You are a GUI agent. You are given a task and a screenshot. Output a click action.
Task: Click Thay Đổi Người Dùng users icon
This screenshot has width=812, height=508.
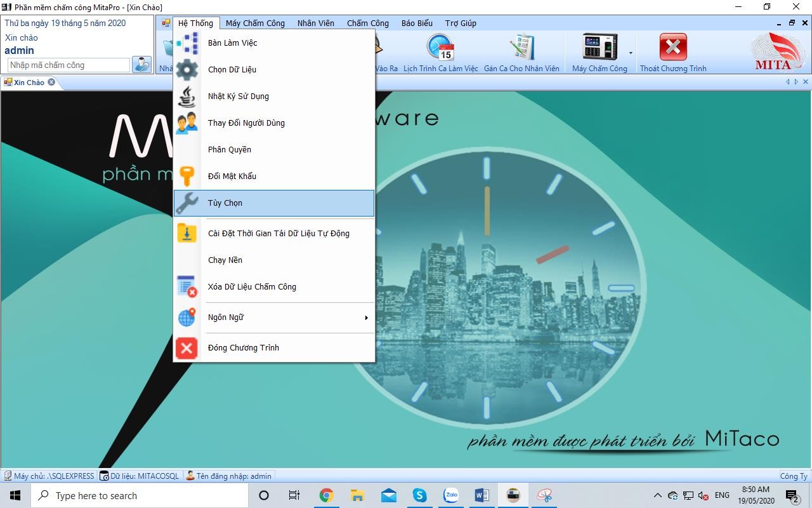click(x=187, y=123)
